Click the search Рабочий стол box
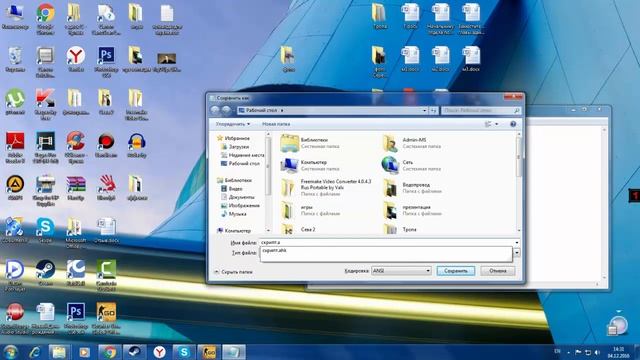Viewport: 640px width, 360px height. pos(481,110)
